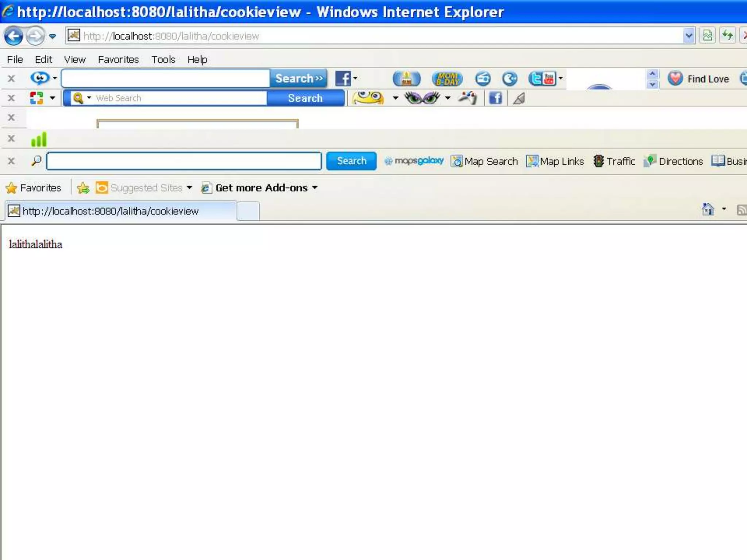The width and height of the screenshot is (747, 560).
Task: Click the Forward navigation arrow
Action: [x=35, y=36]
